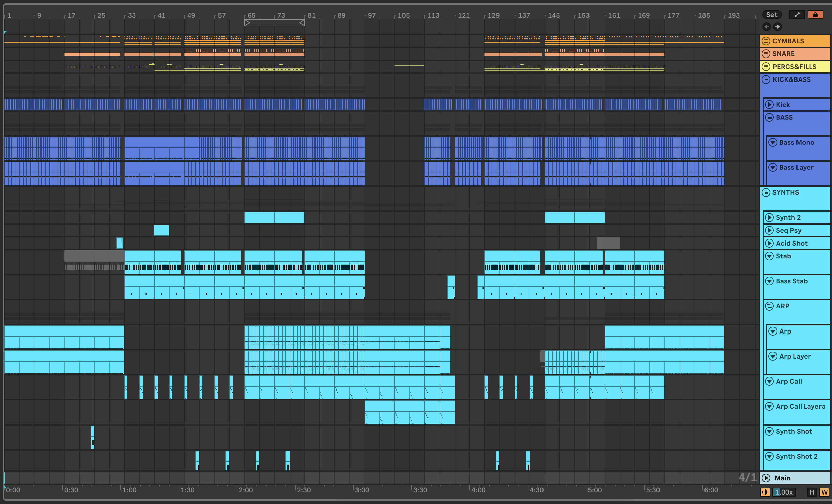This screenshot has height=504, width=832.
Task: Toggle optimize arrangement width W button
Action: 824,492
